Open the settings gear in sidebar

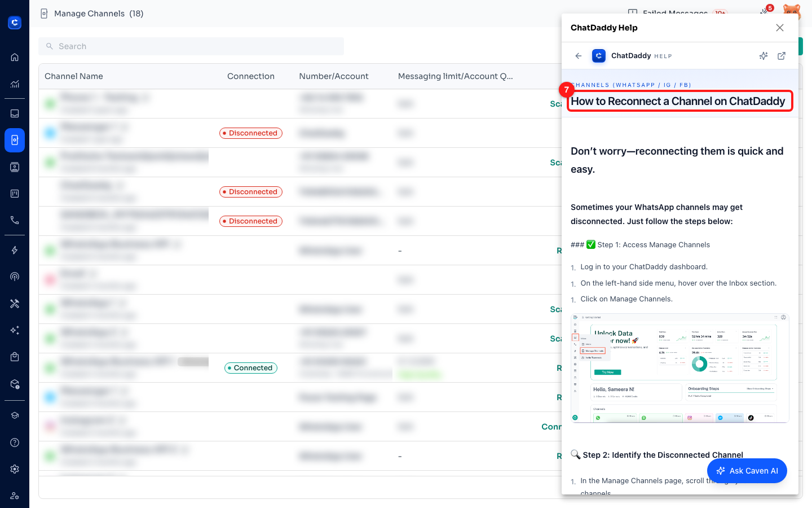(x=15, y=469)
